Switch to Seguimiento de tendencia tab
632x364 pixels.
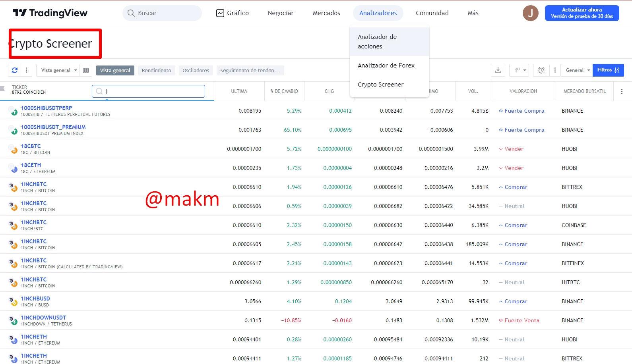pyautogui.click(x=250, y=70)
